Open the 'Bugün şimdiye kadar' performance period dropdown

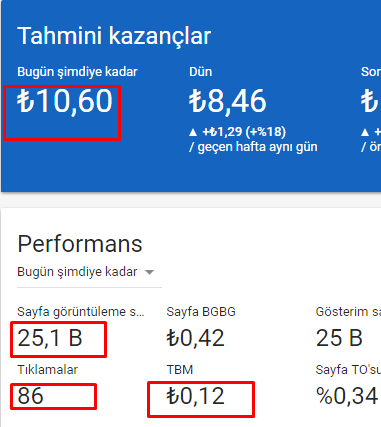(x=89, y=272)
